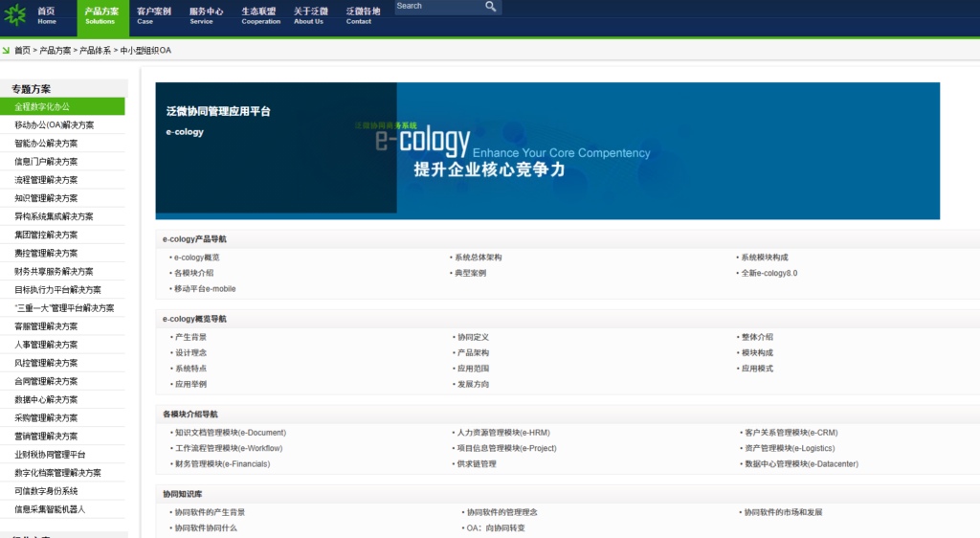
Task: Click 首页 in the breadcrumb
Action: pyautogui.click(x=23, y=51)
